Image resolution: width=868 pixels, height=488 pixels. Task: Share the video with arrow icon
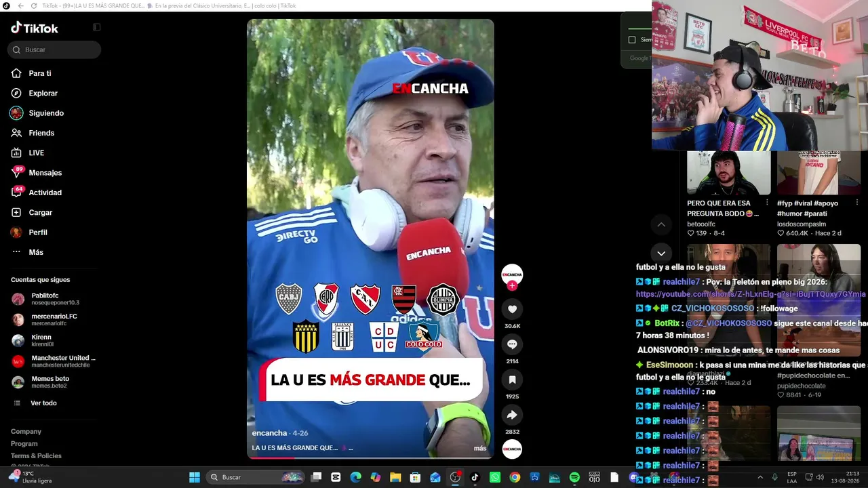512,415
